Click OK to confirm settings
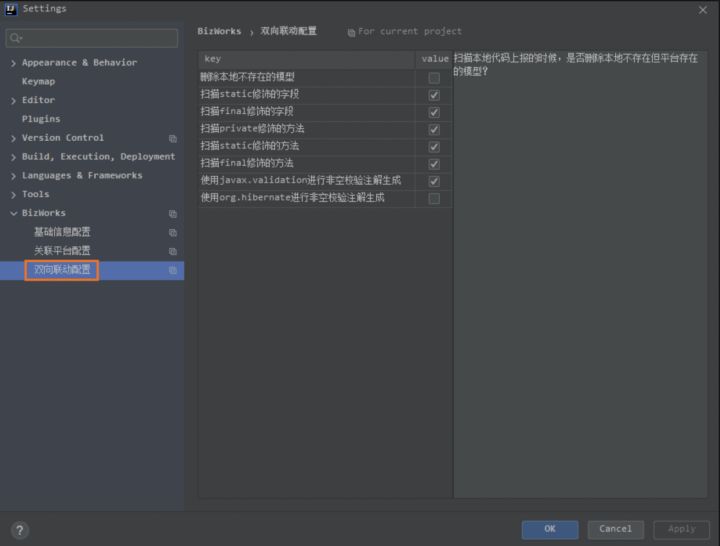This screenshot has width=720, height=546. coord(550,529)
